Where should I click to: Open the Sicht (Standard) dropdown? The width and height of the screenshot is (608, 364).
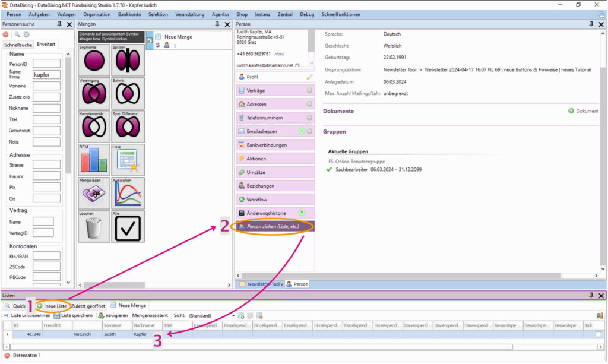point(233,315)
